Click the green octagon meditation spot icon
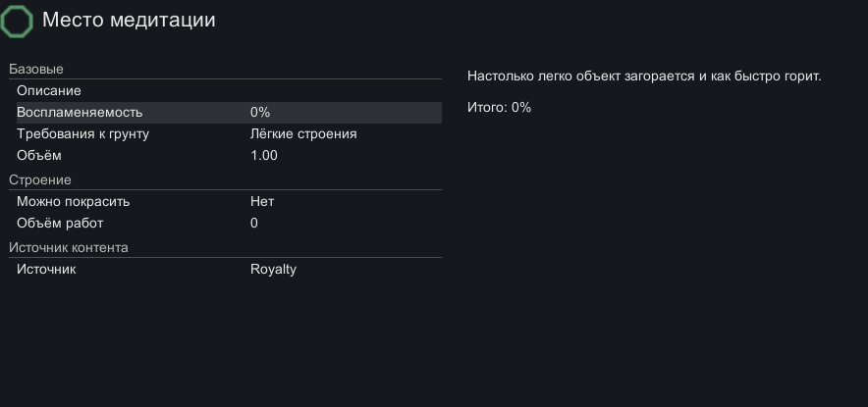The width and height of the screenshot is (868, 407). pyautogui.click(x=18, y=21)
